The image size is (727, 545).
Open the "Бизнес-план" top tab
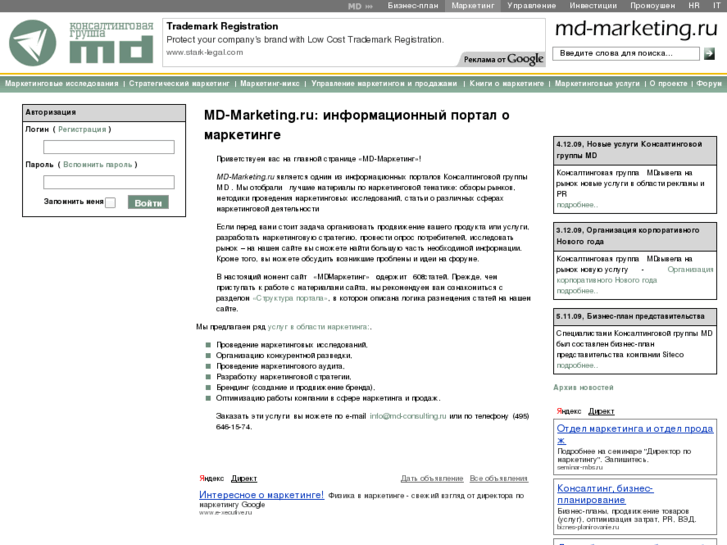[x=413, y=6]
